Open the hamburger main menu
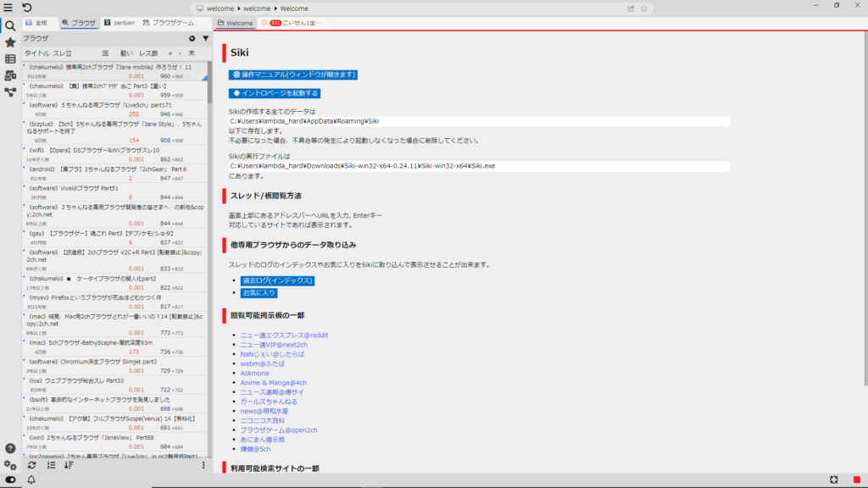Viewport: 868px width, 488px height. coord(8,8)
